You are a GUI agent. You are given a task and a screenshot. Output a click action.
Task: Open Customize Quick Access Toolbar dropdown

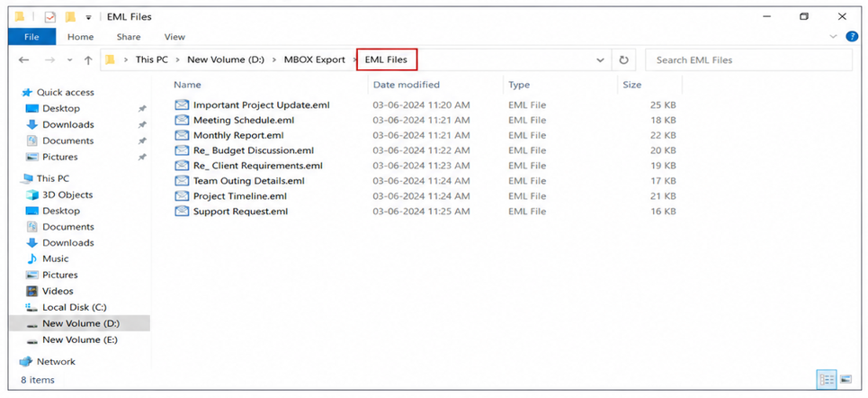(x=88, y=17)
